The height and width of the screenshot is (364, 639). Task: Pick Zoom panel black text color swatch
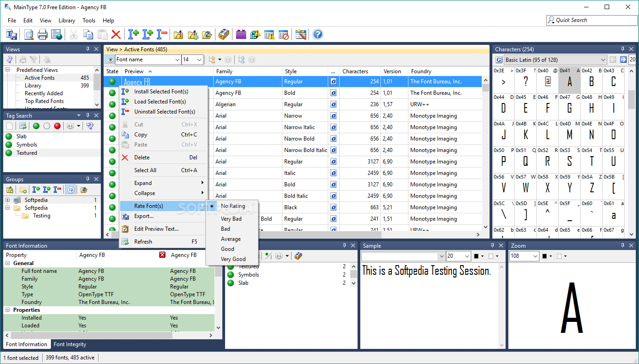(x=545, y=256)
